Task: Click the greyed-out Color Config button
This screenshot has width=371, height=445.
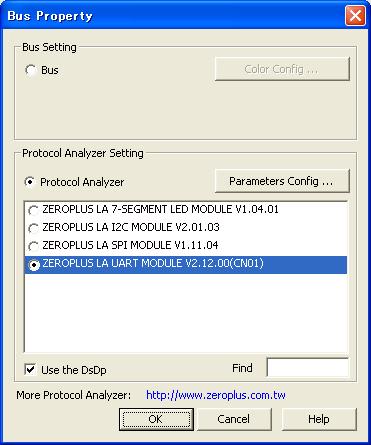Action: pos(282,69)
